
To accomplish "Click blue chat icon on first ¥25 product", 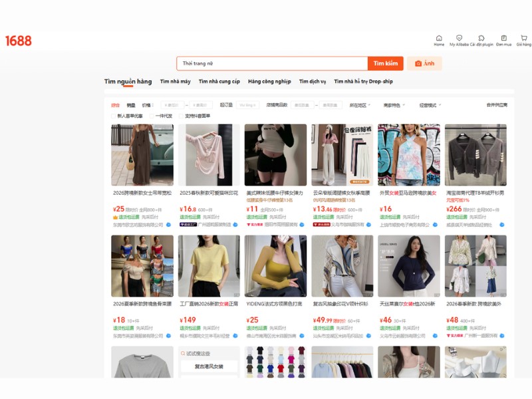I will coord(169,225).
